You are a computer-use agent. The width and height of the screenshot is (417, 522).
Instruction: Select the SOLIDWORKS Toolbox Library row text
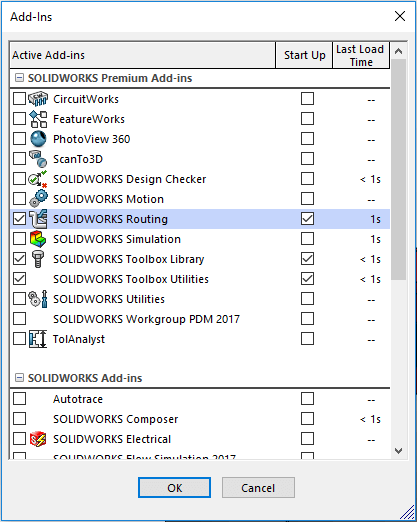point(129,259)
